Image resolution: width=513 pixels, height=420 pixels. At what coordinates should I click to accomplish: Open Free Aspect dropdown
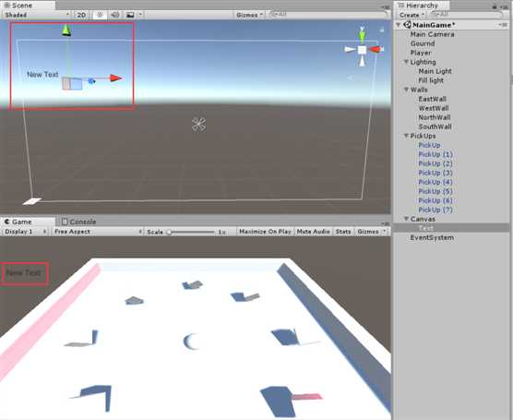(98, 232)
